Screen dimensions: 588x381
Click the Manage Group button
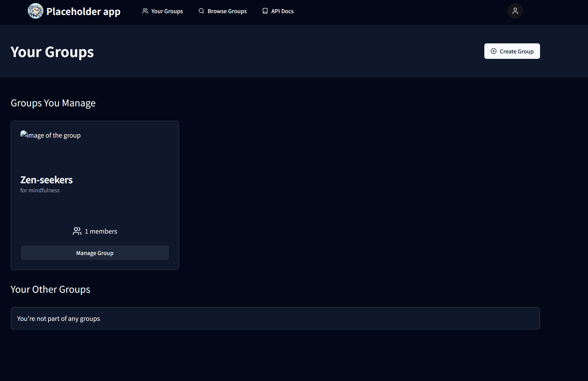(95, 253)
